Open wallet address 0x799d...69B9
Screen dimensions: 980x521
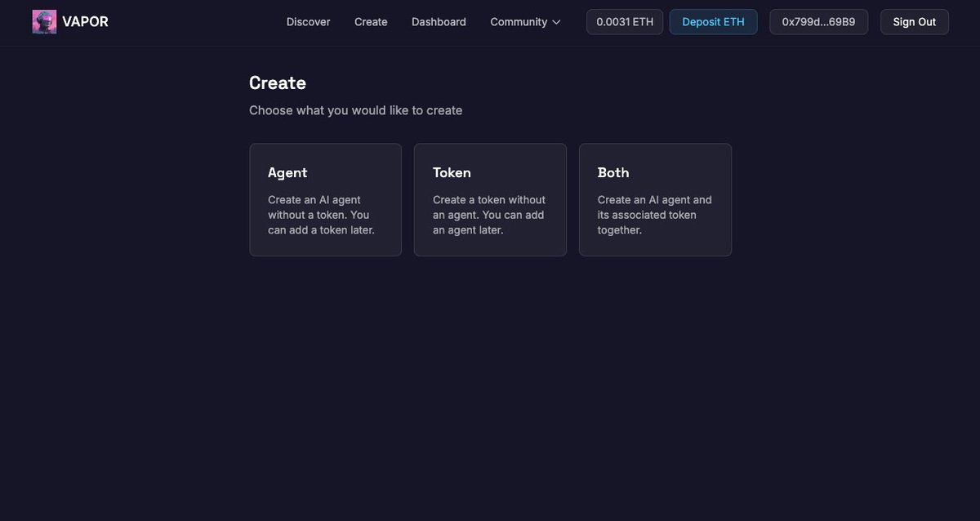(818, 22)
